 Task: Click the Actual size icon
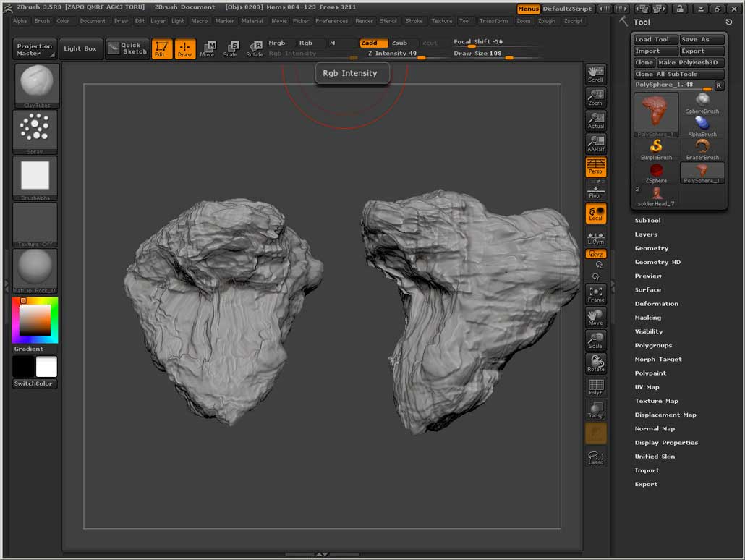coord(595,120)
